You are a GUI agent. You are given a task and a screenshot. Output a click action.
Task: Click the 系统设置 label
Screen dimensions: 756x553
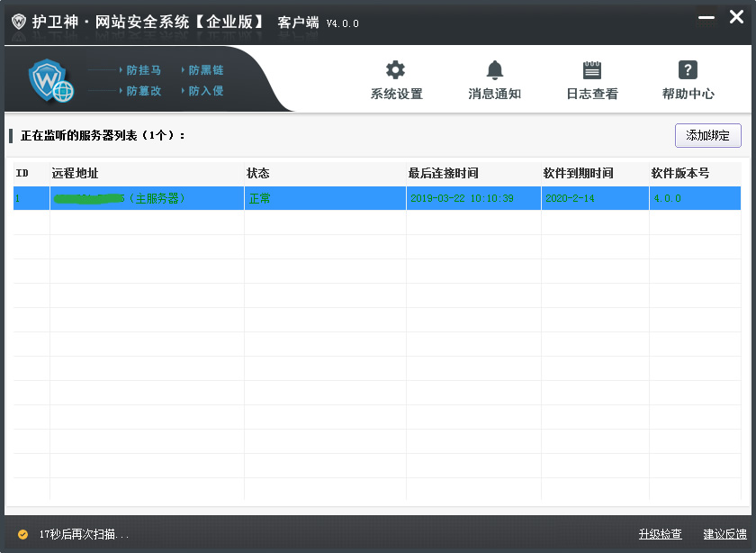(x=396, y=94)
